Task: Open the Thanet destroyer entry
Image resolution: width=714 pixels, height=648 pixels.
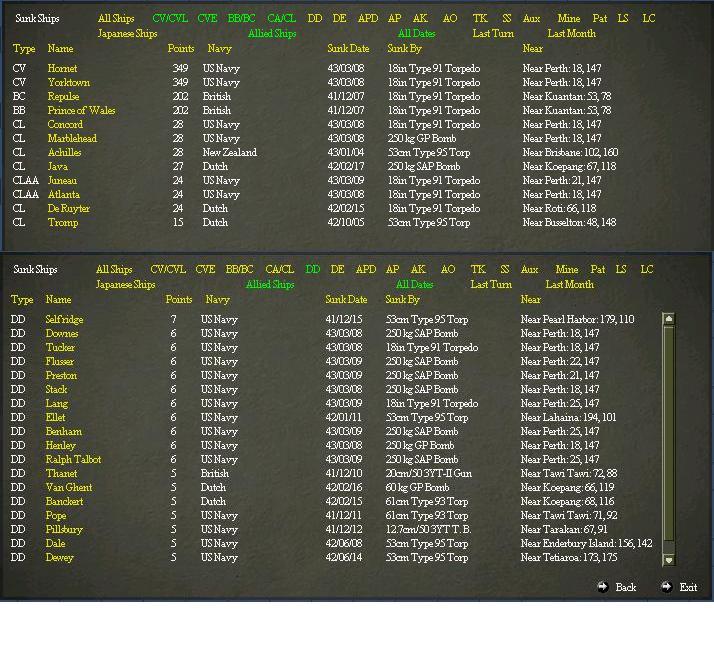Action: pos(61,474)
